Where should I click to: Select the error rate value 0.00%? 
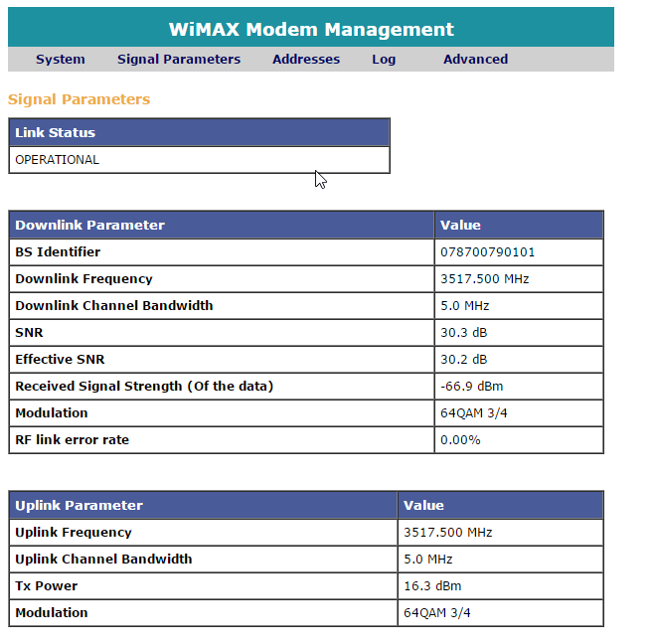pos(460,440)
